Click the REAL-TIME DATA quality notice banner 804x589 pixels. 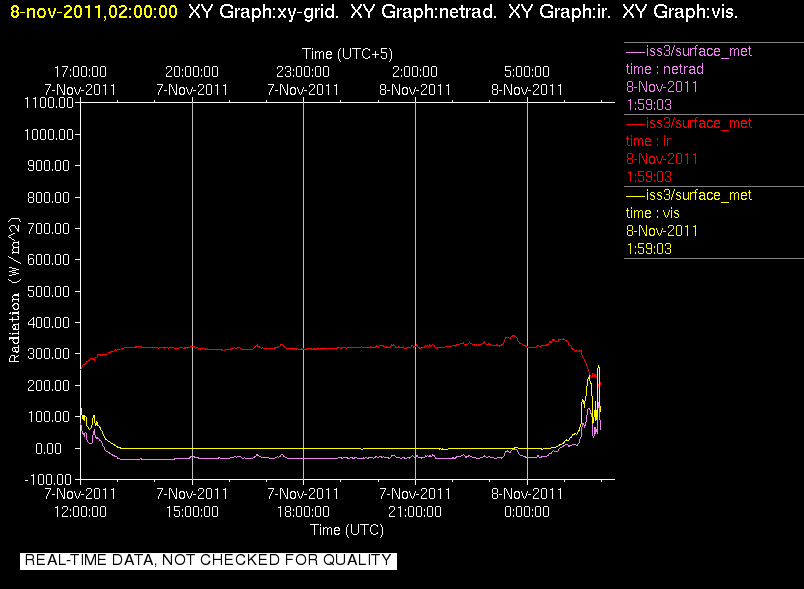[x=208, y=560]
